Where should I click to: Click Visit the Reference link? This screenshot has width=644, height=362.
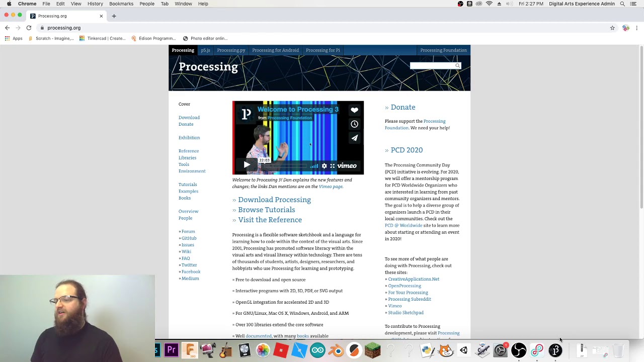pyautogui.click(x=270, y=220)
